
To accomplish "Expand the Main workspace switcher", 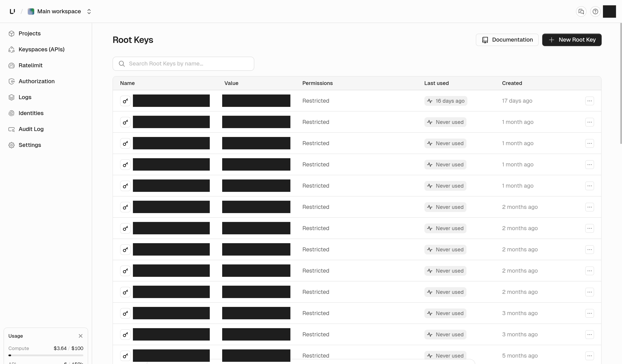I will pyautogui.click(x=59, y=11).
